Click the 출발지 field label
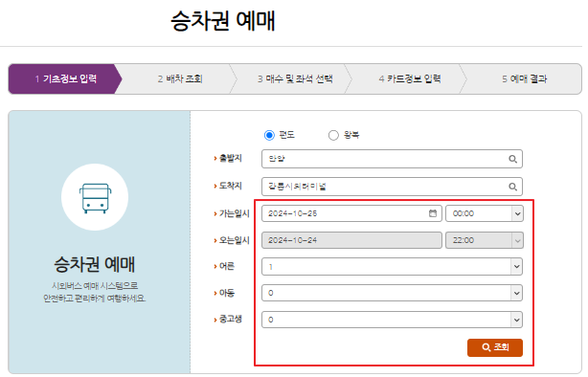 [231, 158]
